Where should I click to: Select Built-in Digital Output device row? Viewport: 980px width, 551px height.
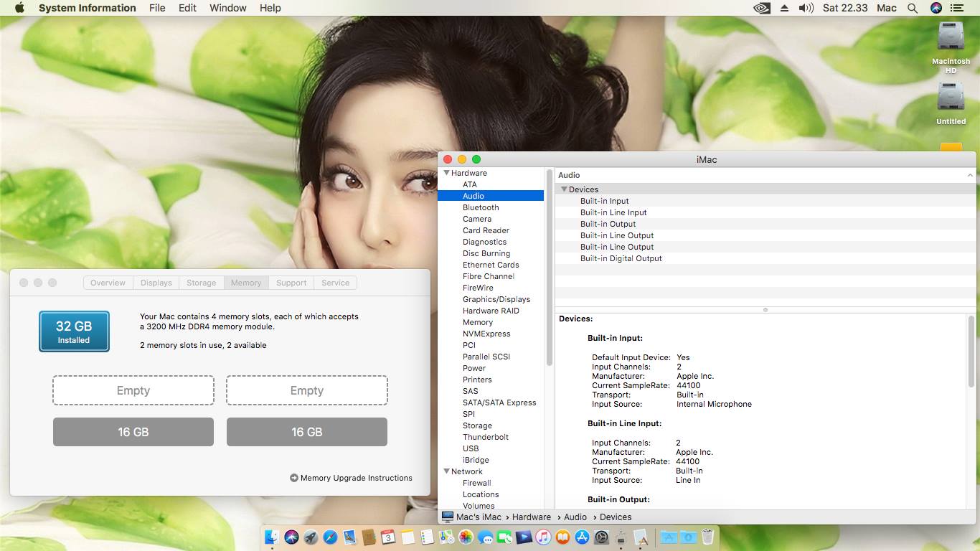tap(621, 258)
